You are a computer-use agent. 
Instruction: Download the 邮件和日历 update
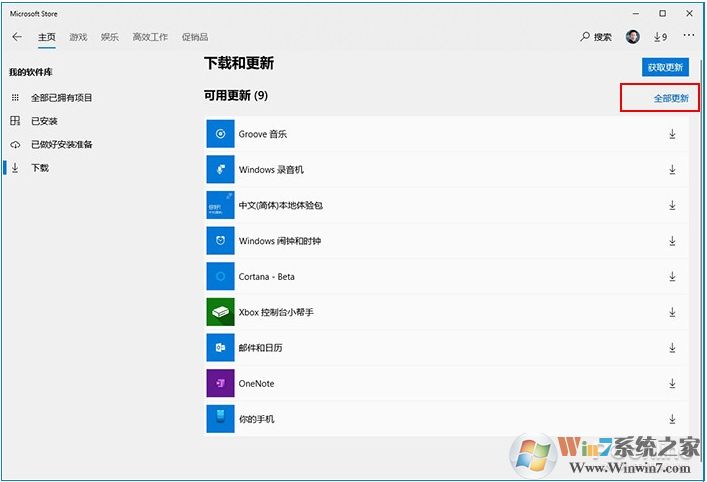(672, 348)
